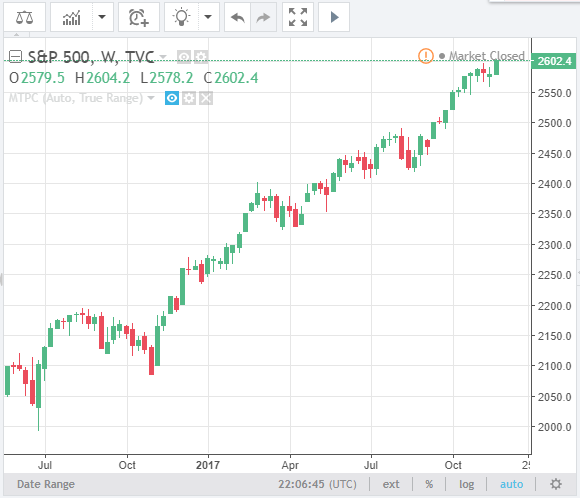Screen dimensions: 580x498
Task: Expand the lightbulb ideas dropdown arrow
Action: (x=208, y=17)
